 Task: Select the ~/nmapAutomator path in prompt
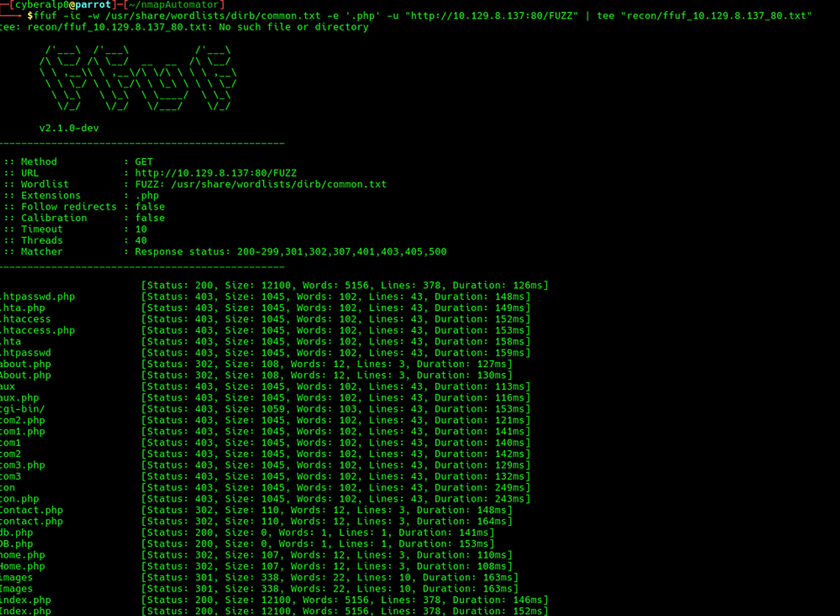coord(174,5)
